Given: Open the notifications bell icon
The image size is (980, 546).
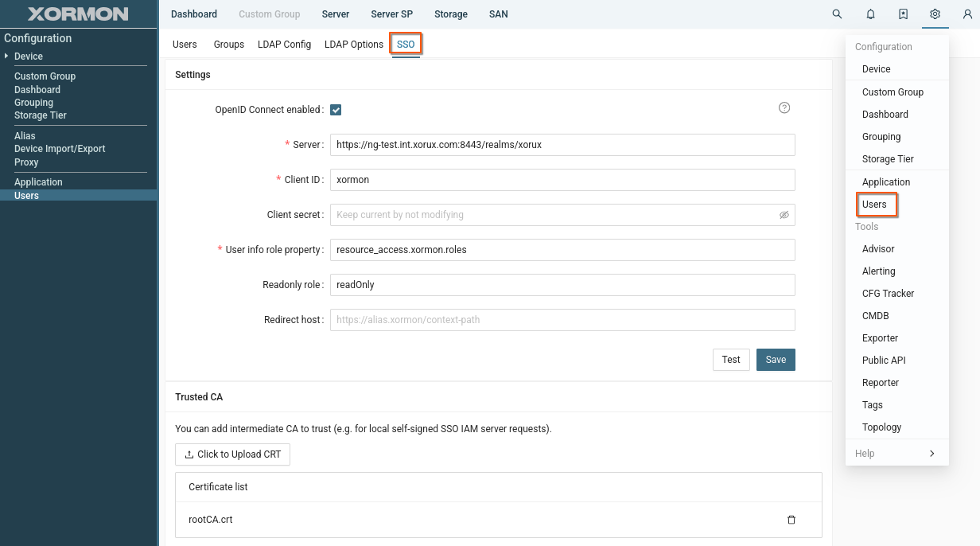Looking at the screenshot, I should pos(870,14).
